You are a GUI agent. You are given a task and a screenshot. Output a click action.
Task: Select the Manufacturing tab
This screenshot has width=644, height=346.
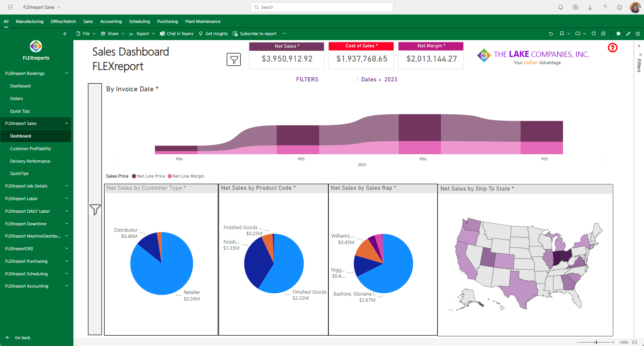click(29, 21)
